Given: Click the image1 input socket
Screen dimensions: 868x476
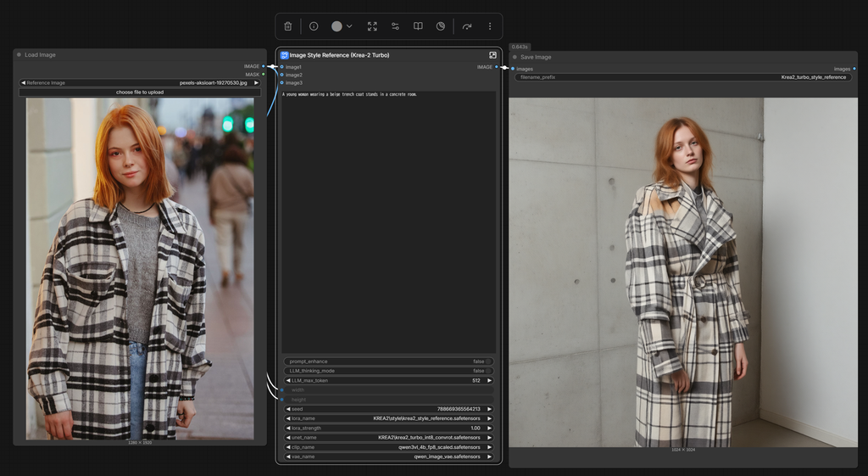Looking at the screenshot, I should point(281,67).
